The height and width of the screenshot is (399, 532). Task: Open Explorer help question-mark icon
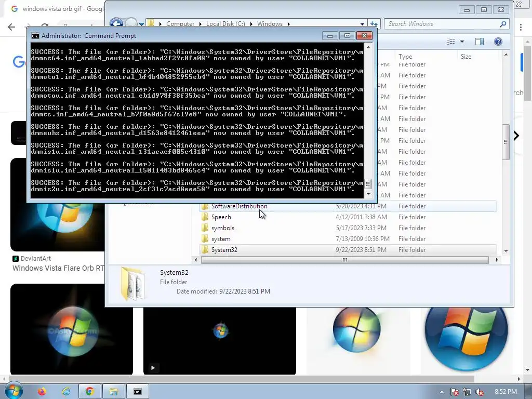pos(498,42)
